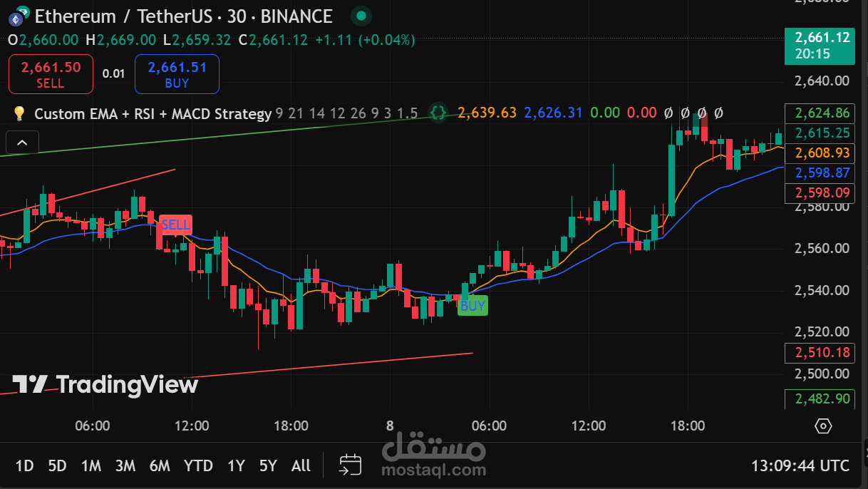
Task: Click the lightbulb icon beside Custom EMA strategy
Action: [19, 113]
